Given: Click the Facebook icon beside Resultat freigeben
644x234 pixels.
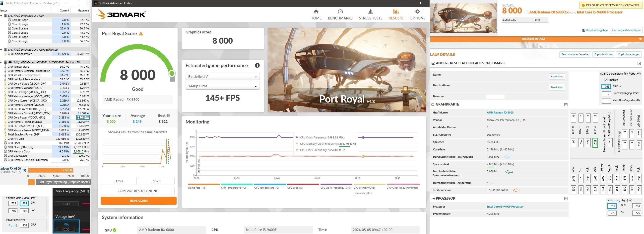Looking at the screenshot, I should 584,30.
